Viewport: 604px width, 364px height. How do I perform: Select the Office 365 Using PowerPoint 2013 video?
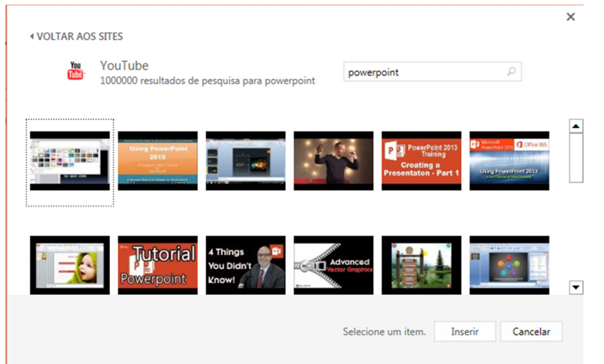click(x=509, y=161)
